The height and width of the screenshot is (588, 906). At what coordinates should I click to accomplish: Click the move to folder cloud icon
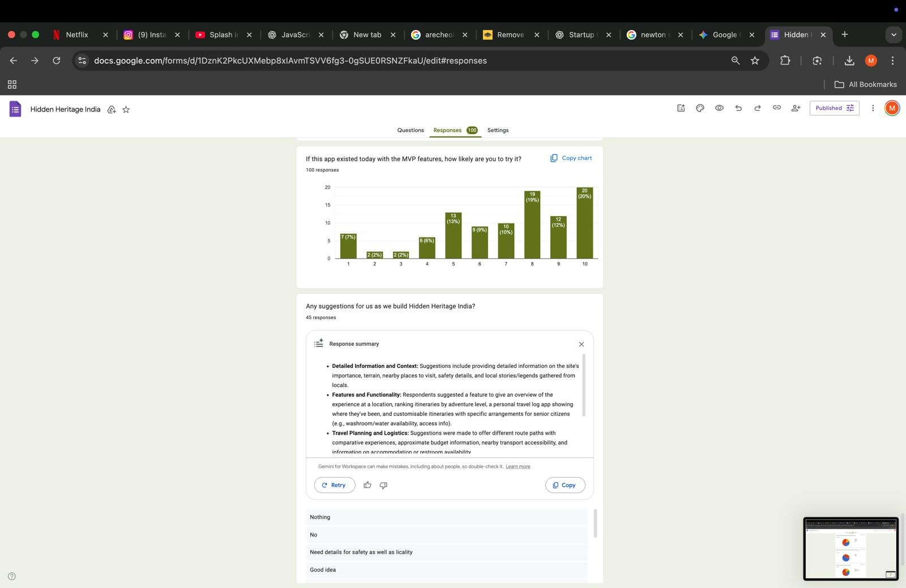(112, 109)
